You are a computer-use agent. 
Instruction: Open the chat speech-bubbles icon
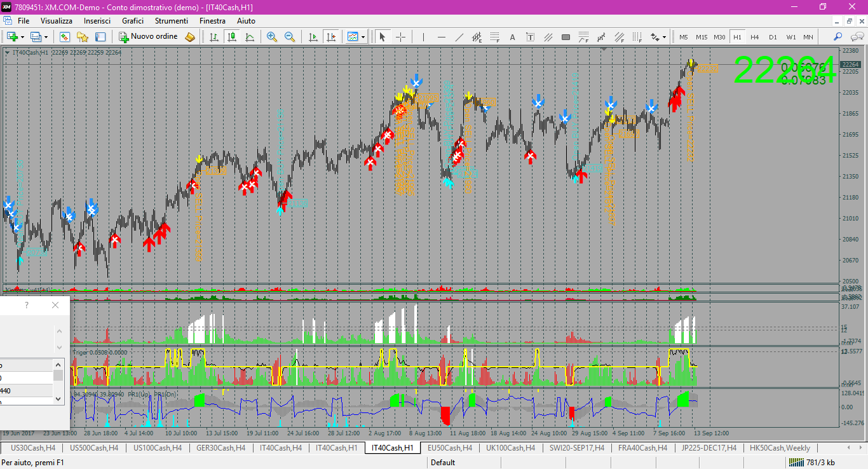[856, 37]
